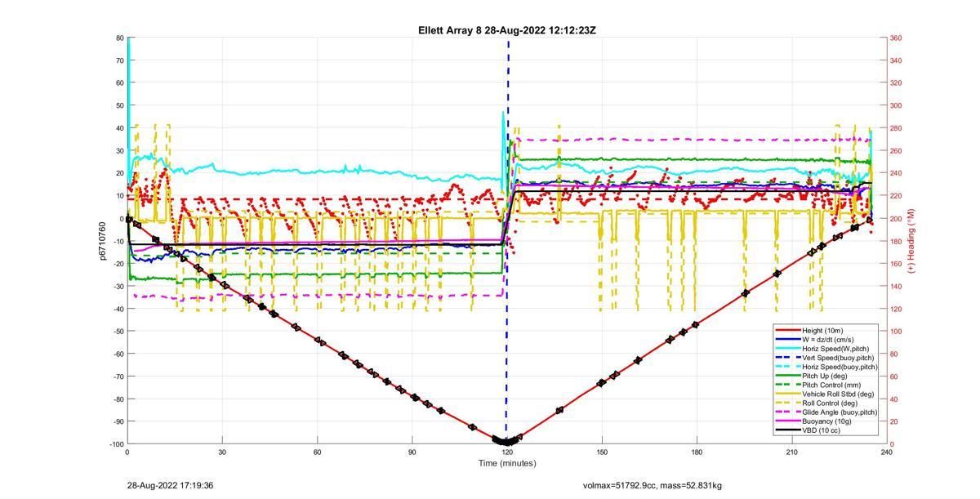The height and width of the screenshot is (499, 980).
Task: Click the x-axis tick label '120'
Action: coord(507,452)
